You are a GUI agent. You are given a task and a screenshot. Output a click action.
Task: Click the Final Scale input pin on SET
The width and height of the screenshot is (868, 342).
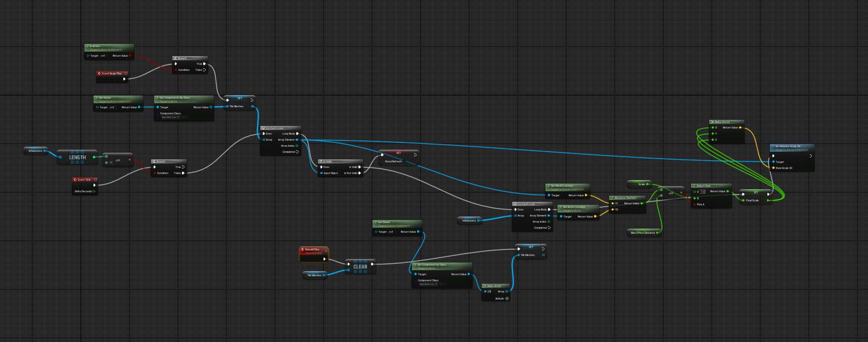[x=743, y=200]
